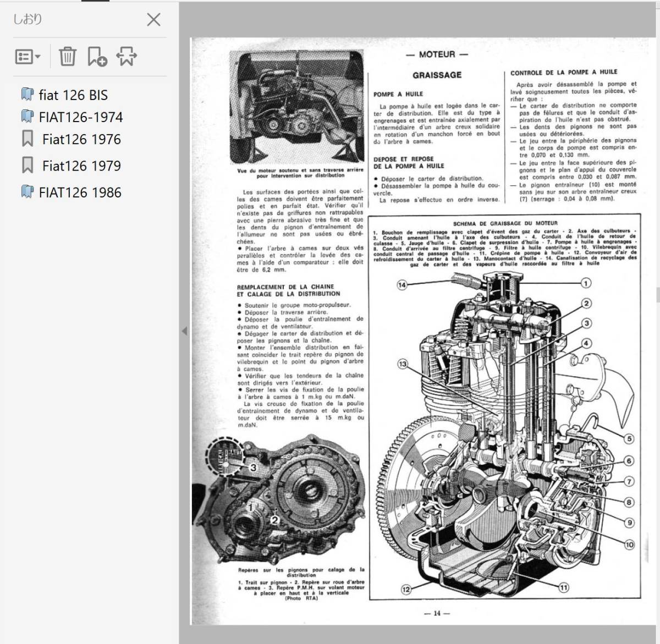The image size is (660, 644).
Task: Find the current bookmark icon
Action: point(127,56)
